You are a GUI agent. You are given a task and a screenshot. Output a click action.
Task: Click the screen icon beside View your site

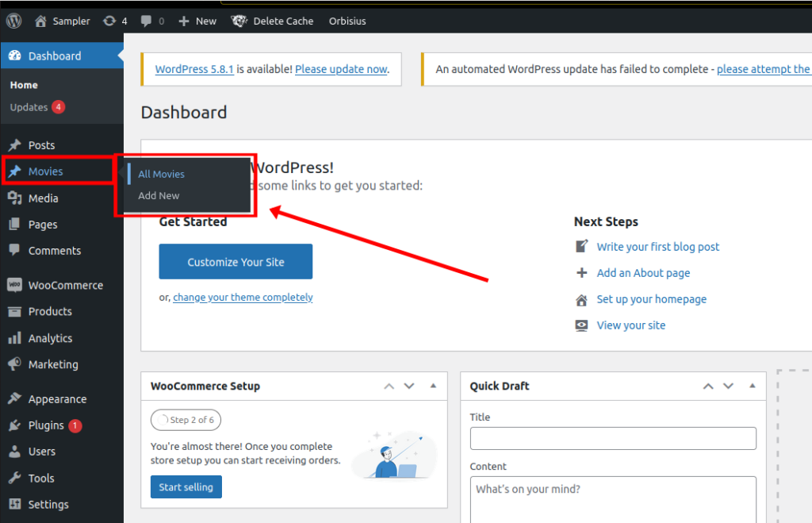tap(581, 325)
